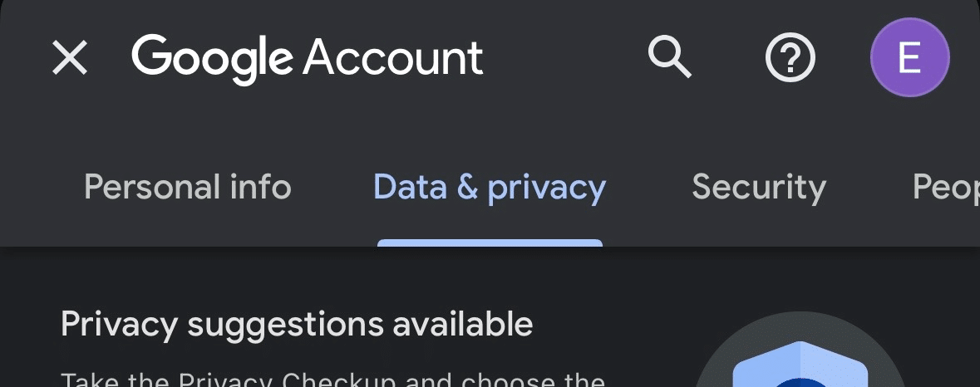
Task: Click the blue underline below Data & privacy
Action: click(x=490, y=242)
